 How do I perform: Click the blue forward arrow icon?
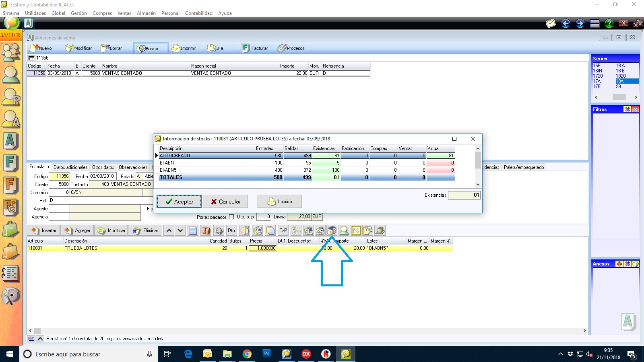click(x=580, y=23)
